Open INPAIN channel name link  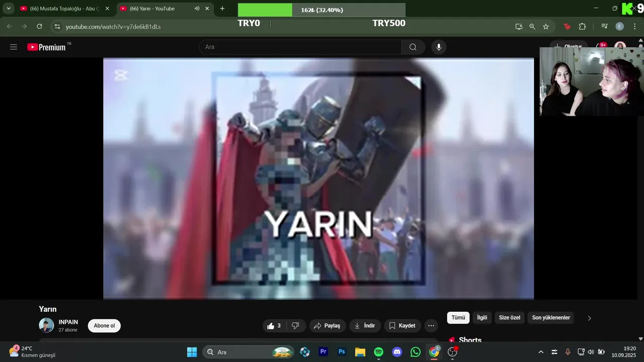click(68, 322)
